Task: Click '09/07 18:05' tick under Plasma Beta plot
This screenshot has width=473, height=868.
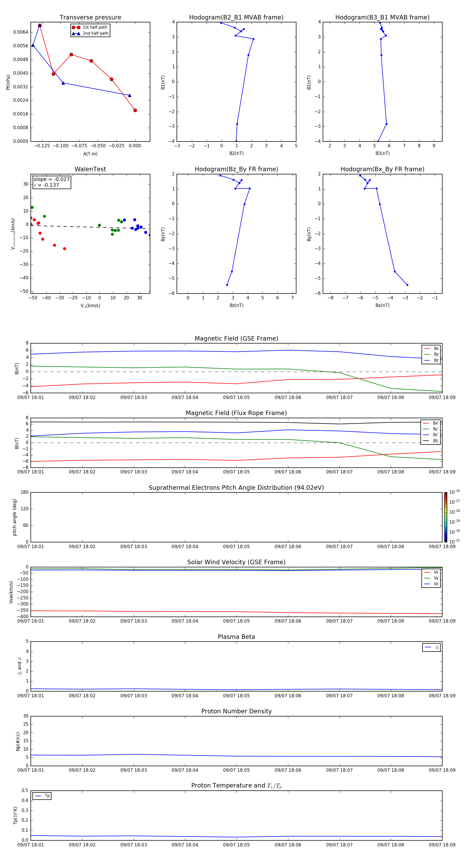Action: [236, 696]
